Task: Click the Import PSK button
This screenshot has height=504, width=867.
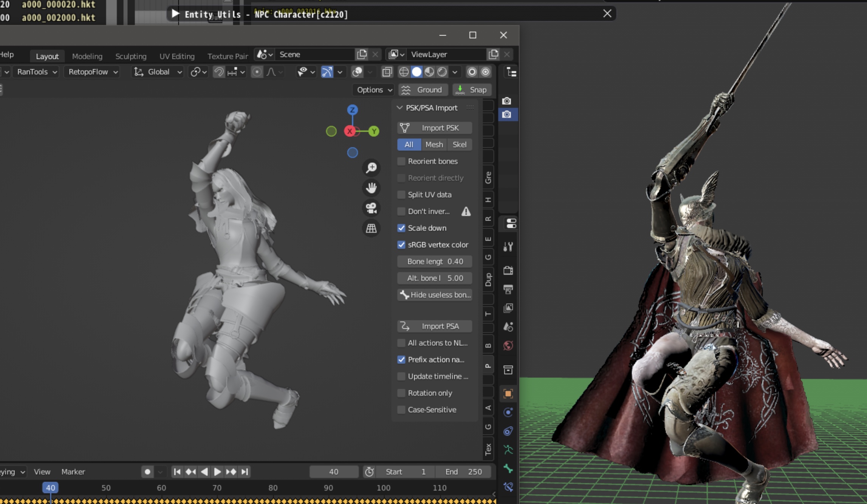Action: click(435, 128)
